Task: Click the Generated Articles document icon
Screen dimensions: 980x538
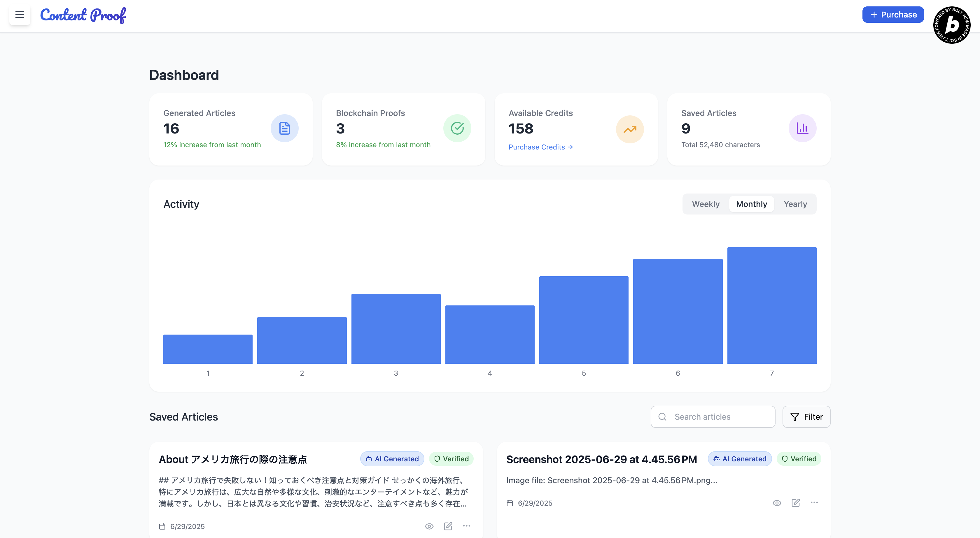Action: click(x=284, y=128)
